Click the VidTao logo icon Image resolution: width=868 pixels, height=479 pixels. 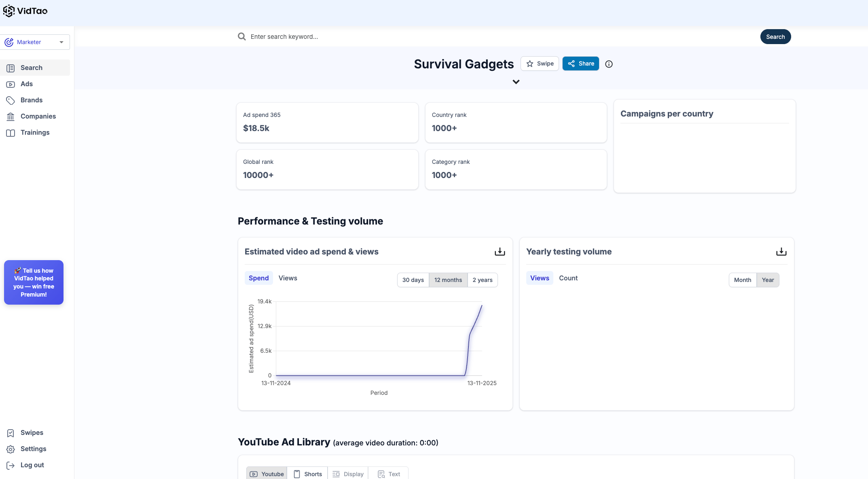pos(9,11)
